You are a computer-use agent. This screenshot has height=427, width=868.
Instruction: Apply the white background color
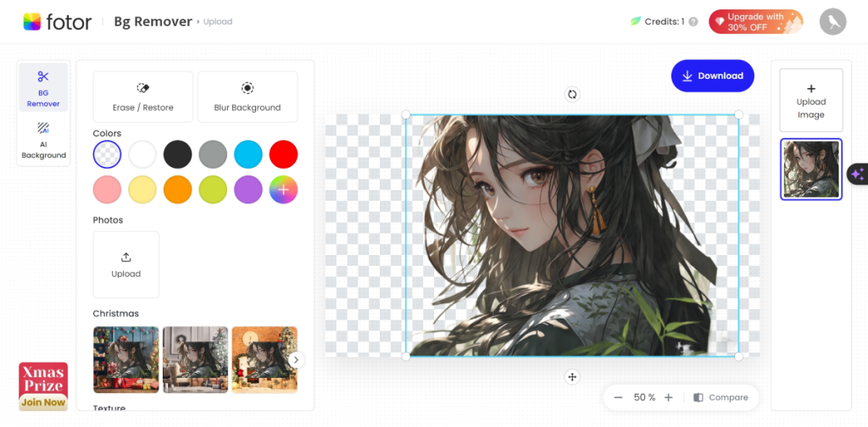click(142, 154)
